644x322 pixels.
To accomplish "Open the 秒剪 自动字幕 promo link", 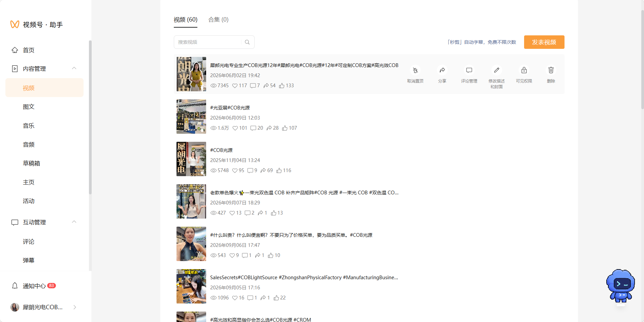I will [x=481, y=42].
